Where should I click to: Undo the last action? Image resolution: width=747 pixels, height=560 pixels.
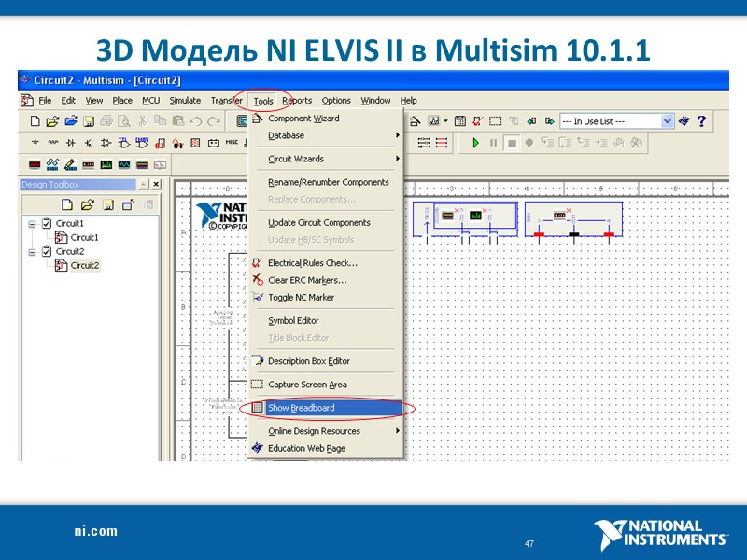click(194, 120)
